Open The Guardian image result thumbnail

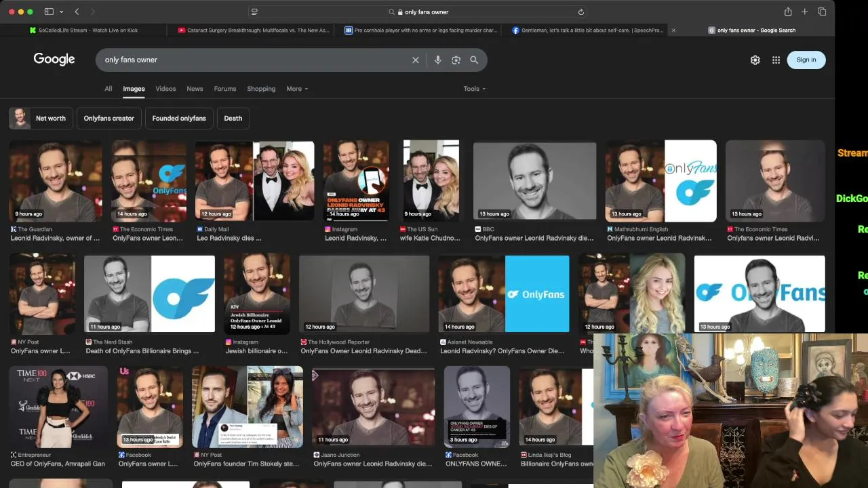point(56,181)
